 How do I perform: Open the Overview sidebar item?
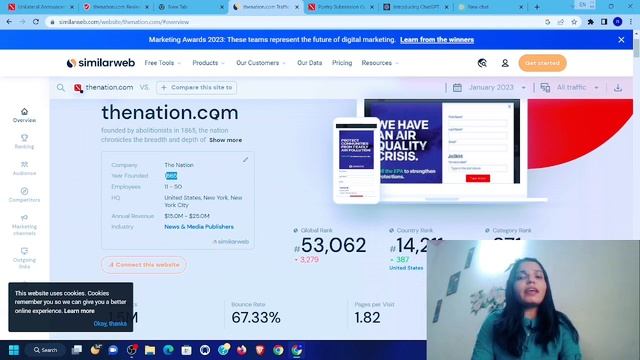(24, 115)
